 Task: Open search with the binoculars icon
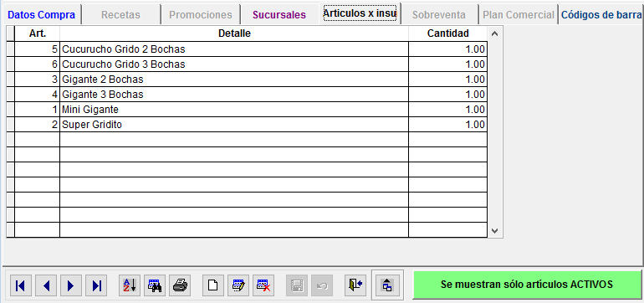[x=155, y=285]
